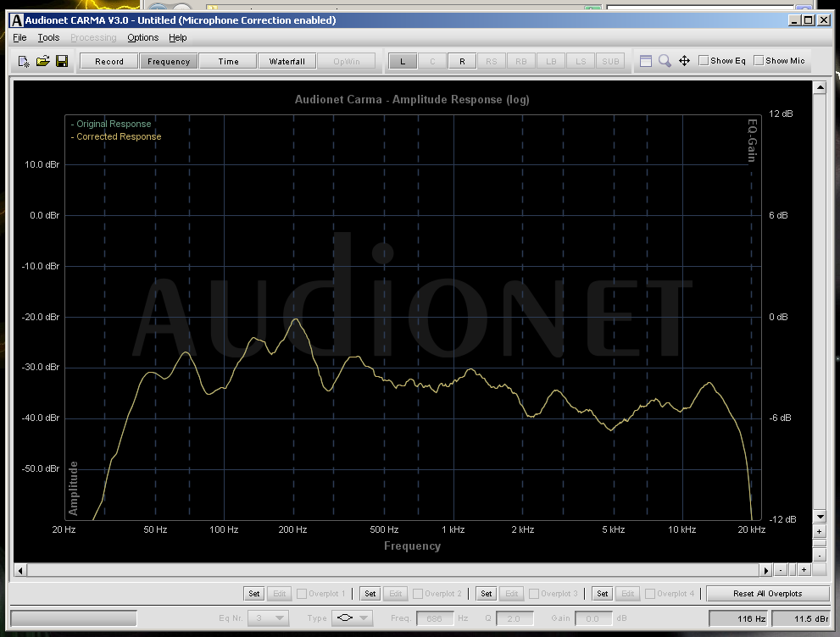
Task: Switch to the OpWin view
Action: (347, 62)
